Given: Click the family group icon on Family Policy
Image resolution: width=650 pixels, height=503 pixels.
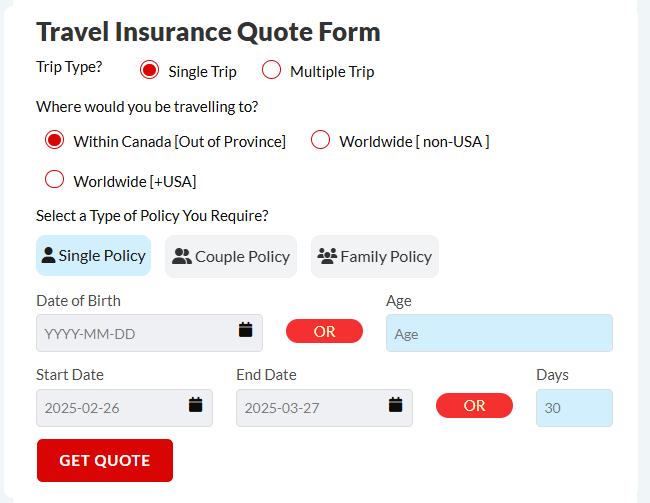Looking at the screenshot, I should (x=327, y=256).
